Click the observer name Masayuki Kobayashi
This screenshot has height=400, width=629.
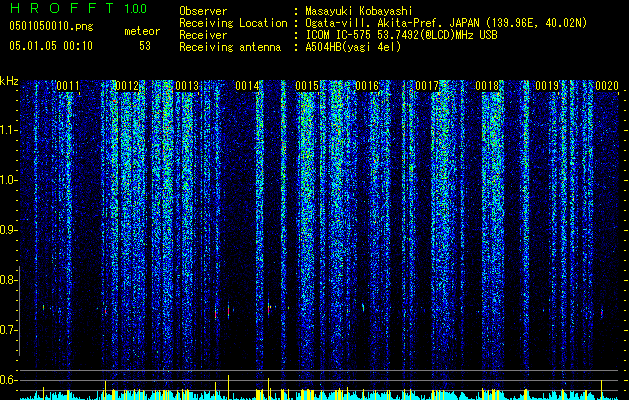pyautogui.click(x=359, y=11)
